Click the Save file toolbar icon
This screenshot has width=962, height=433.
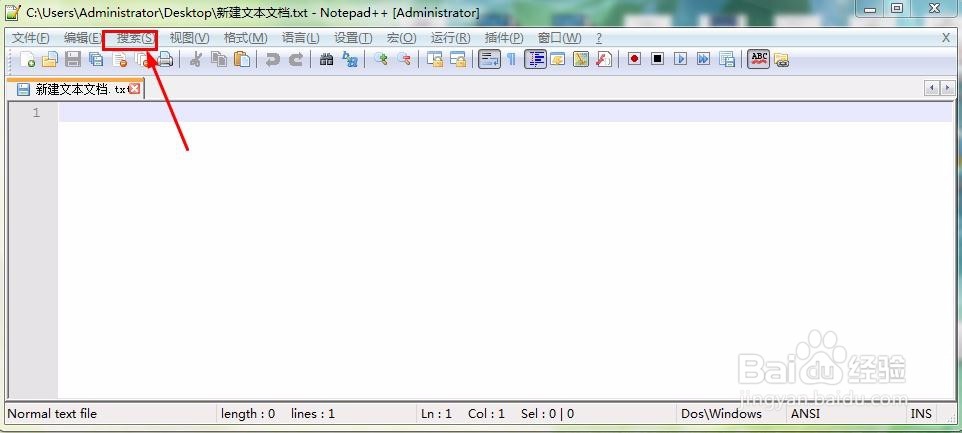point(73,59)
